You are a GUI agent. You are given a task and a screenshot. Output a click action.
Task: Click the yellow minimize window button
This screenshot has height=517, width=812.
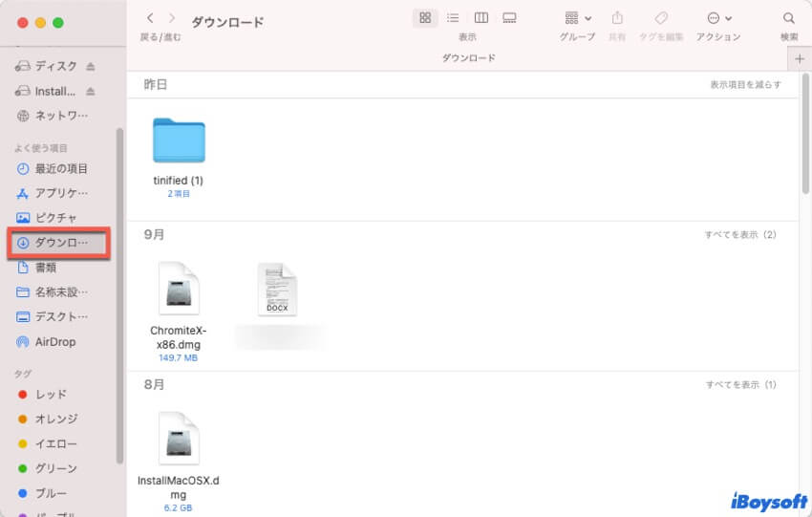click(x=40, y=23)
